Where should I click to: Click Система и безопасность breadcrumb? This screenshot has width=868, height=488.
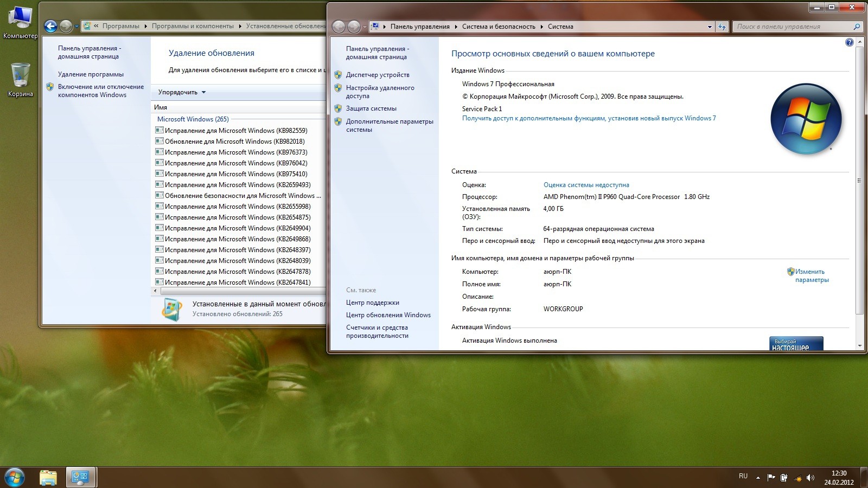pos(499,27)
